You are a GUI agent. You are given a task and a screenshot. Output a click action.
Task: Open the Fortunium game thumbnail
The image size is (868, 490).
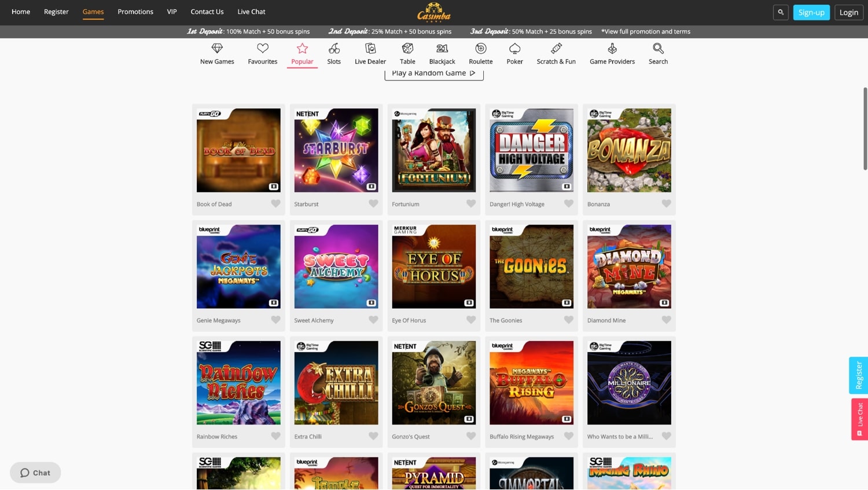[x=434, y=150]
